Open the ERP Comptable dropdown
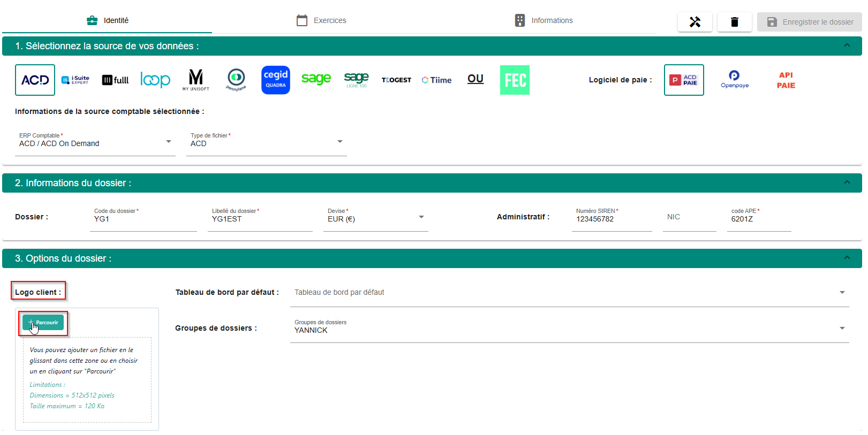This screenshot has height=435, width=868. click(95, 142)
